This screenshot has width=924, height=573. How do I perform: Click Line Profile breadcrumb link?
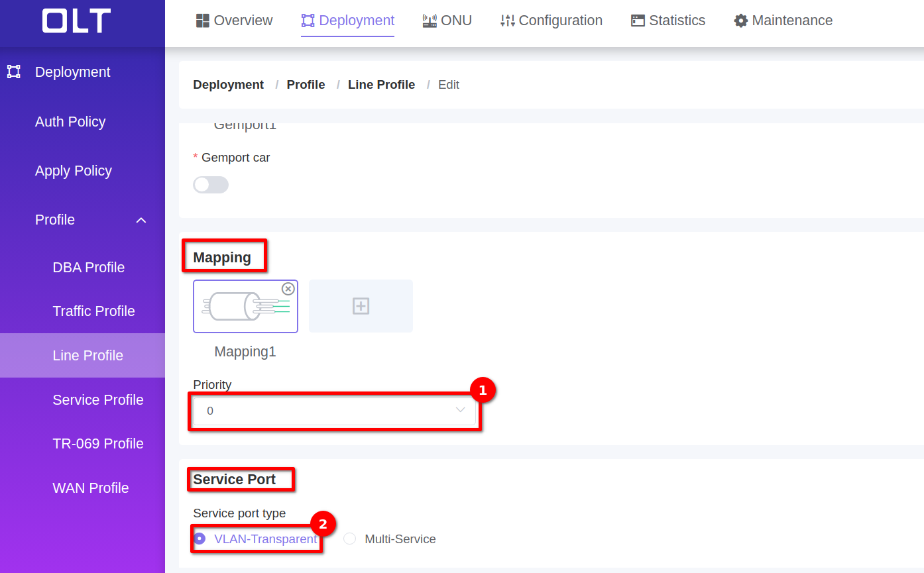coord(381,85)
